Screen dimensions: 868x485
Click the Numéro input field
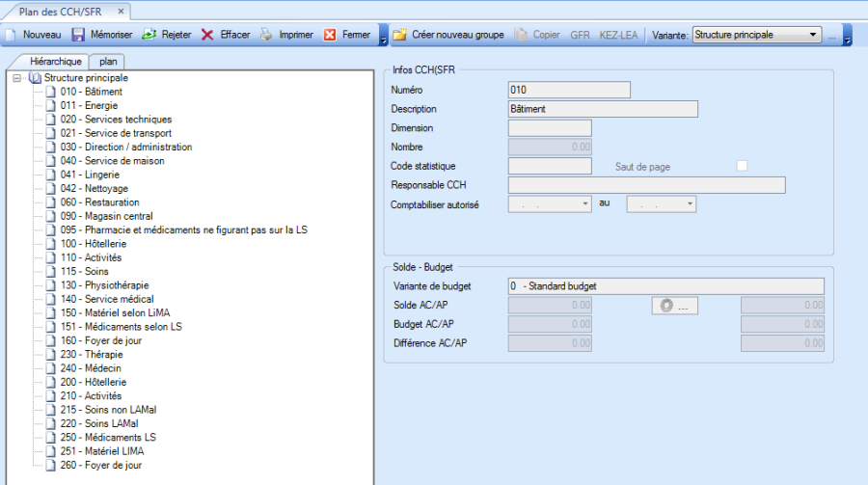coord(569,90)
